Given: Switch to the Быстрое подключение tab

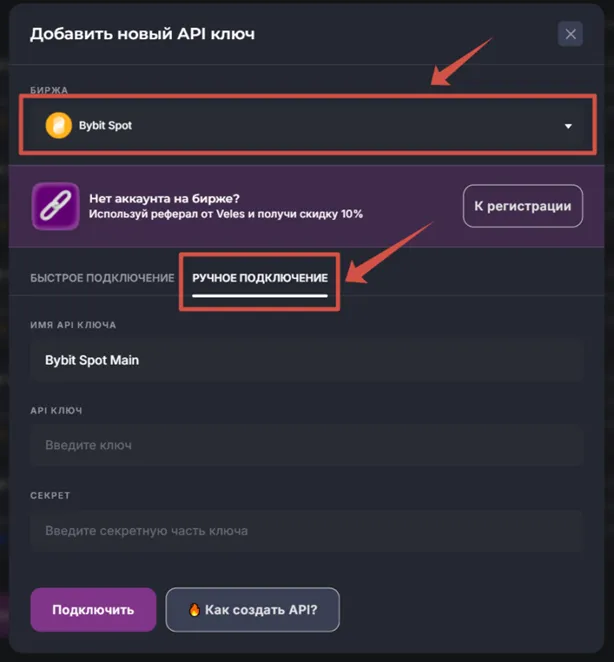Looking at the screenshot, I should click(x=102, y=277).
